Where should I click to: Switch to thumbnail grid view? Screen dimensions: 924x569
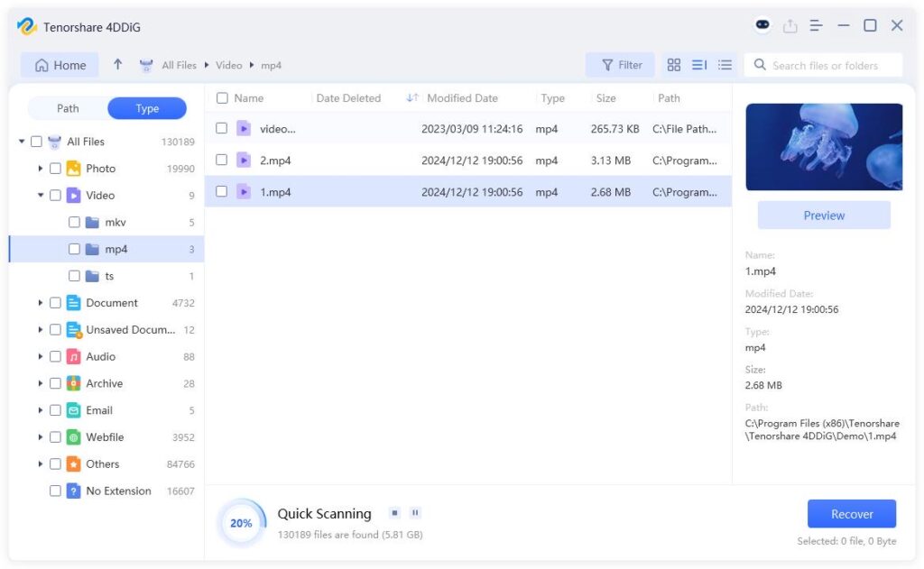673,65
